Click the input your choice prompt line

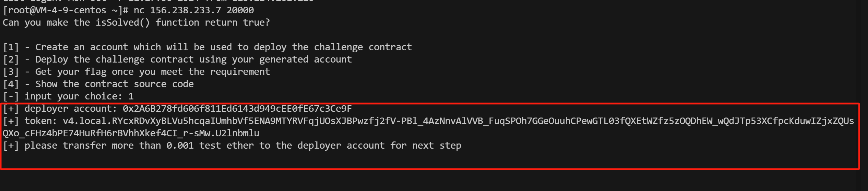(x=68, y=96)
